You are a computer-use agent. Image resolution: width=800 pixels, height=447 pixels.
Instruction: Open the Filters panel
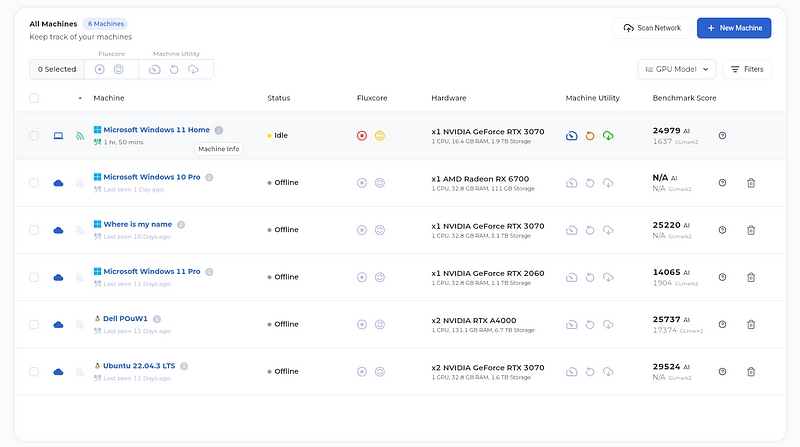click(x=747, y=69)
